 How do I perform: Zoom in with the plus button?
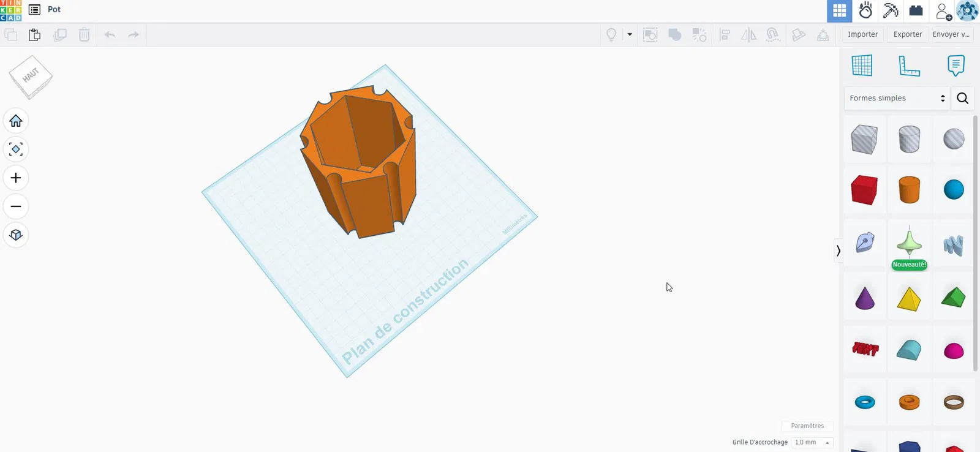point(16,178)
